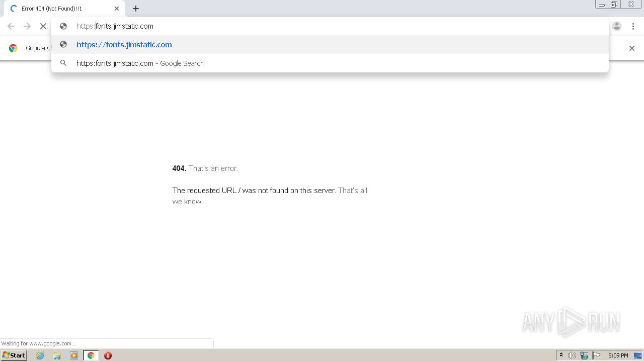Minimize the Chrome window
The width and height of the screenshot is (644, 362).
coord(601,5)
